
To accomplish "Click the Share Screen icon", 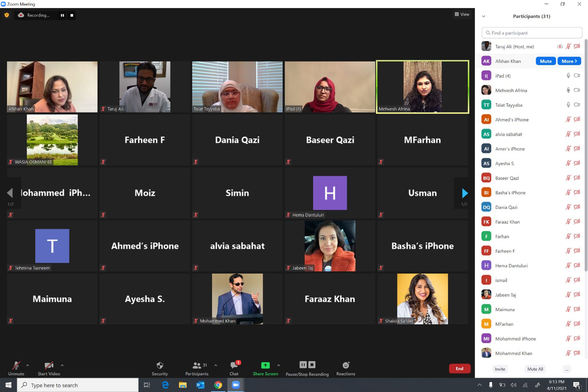I will pos(265,366).
